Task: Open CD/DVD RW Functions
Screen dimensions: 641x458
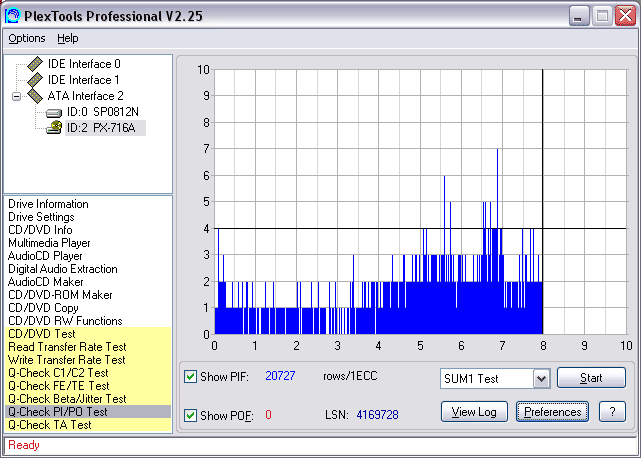Action: coord(65,321)
